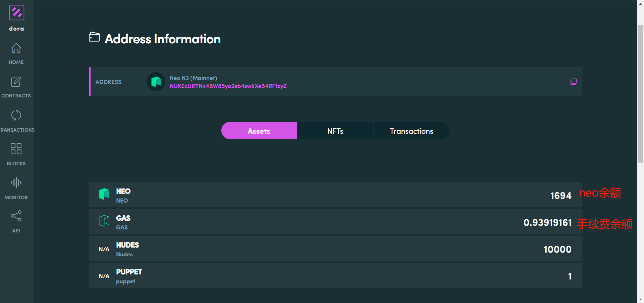
Task: Switch to the NFTs tab
Action: pyautogui.click(x=335, y=131)
